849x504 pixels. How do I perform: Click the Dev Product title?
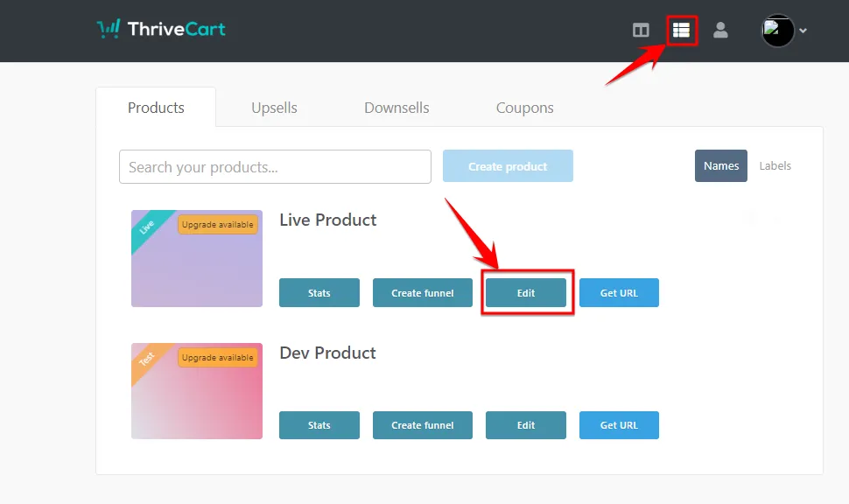point(327,353)
